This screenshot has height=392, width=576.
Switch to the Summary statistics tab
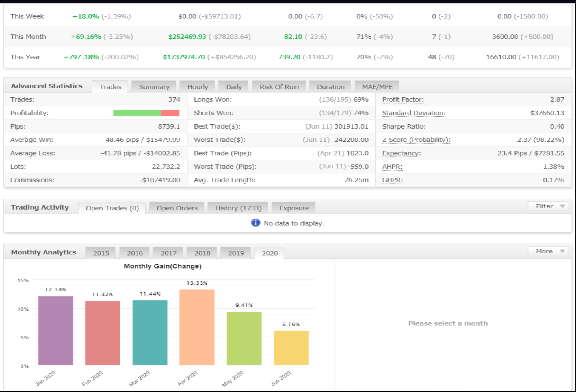click(x=154, y=87)
